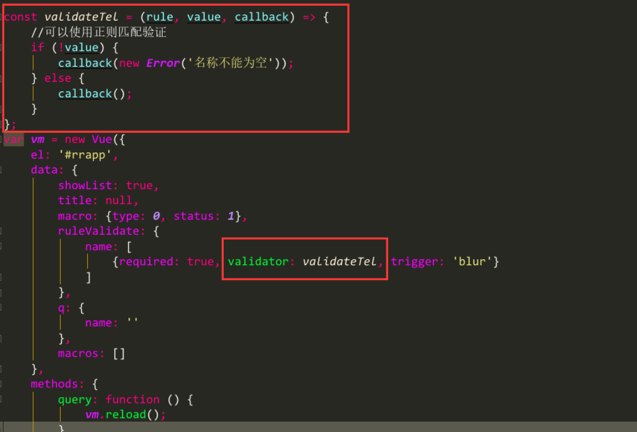Click the 'macros' property key
Screen dimensions: 637x432
(x=78, y=354)
